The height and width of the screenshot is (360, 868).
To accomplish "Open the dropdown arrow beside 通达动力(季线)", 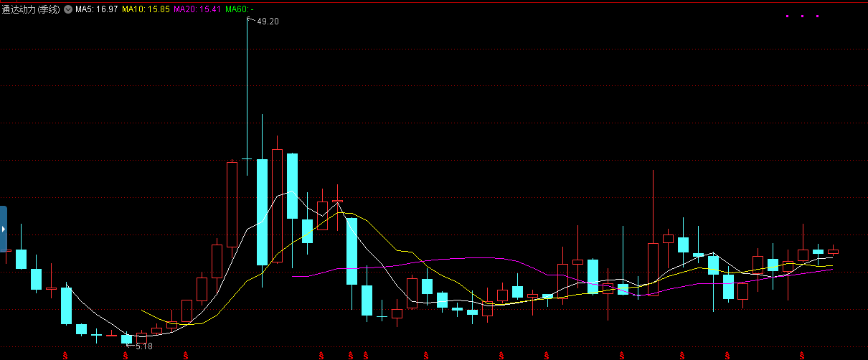I will click(x=68, y=10).
